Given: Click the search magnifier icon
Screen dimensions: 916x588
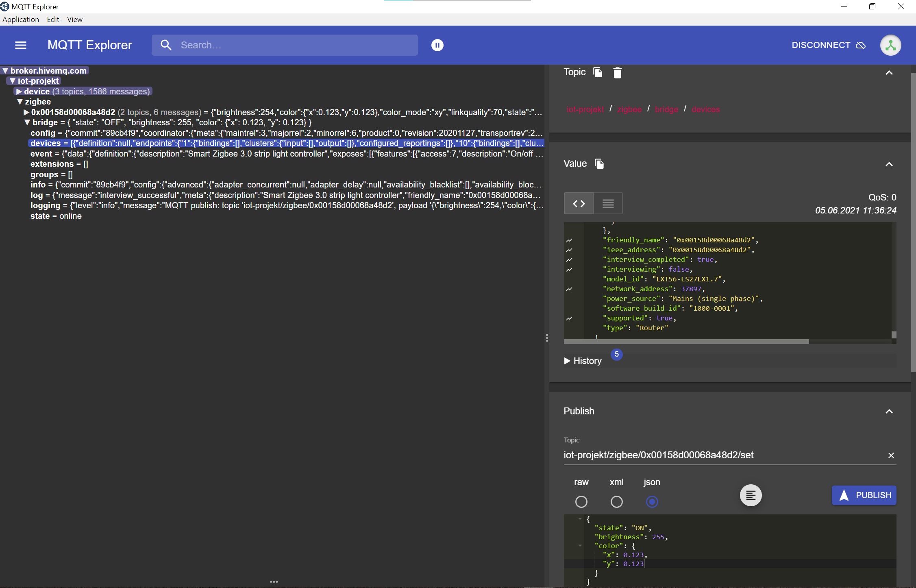Looking at the screenshot, I should pyautogui.click(x=166, y=45).
